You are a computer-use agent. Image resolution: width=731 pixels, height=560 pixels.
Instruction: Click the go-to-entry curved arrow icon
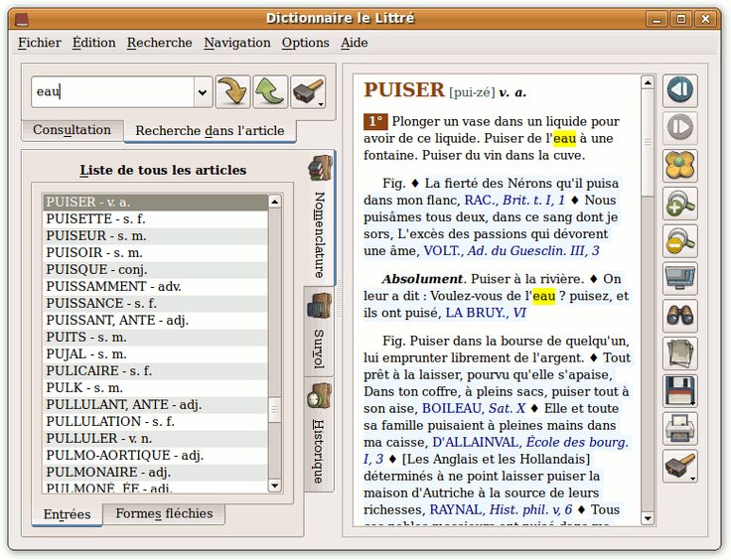233,91
